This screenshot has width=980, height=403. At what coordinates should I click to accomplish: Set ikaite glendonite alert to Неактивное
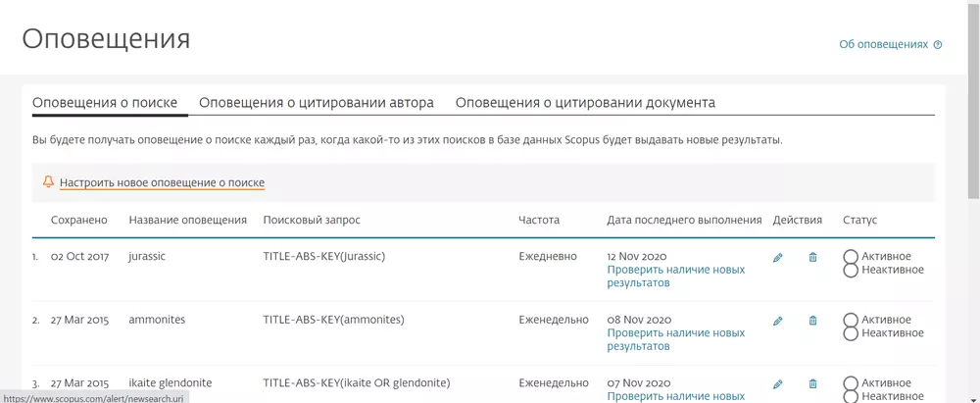click(x=851, y=396)
